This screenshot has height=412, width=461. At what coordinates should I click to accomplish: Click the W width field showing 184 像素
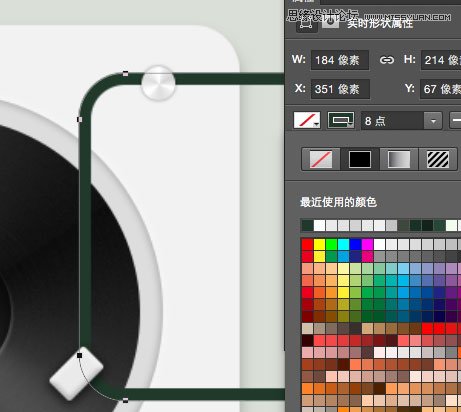click(340, 60)
